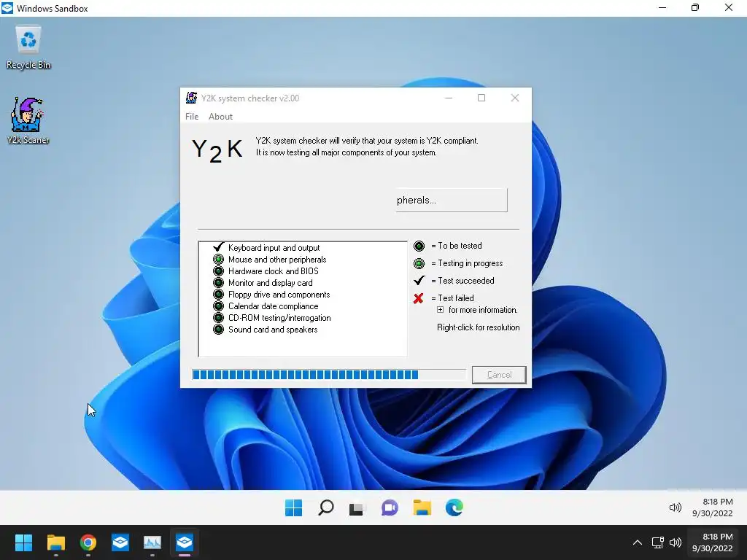
Task: Select 'CD-ROM testing/interrogation' row
Action: (x=279, y=318)
